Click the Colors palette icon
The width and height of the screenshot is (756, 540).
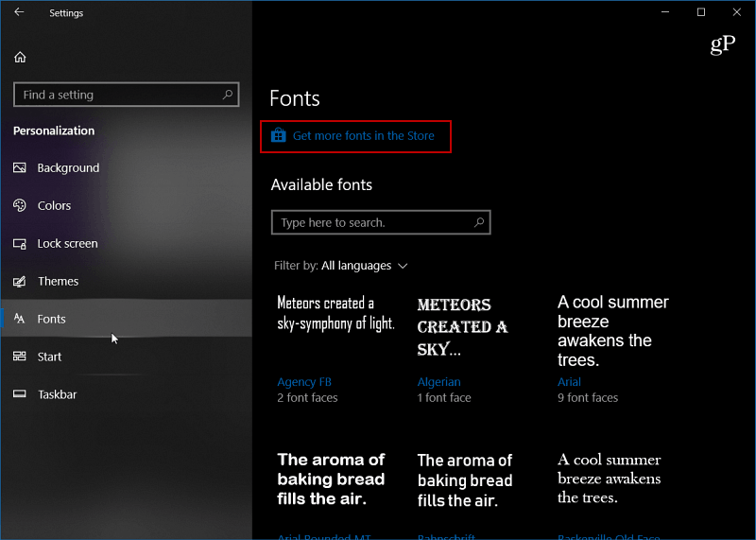click(x=20, y=205)
